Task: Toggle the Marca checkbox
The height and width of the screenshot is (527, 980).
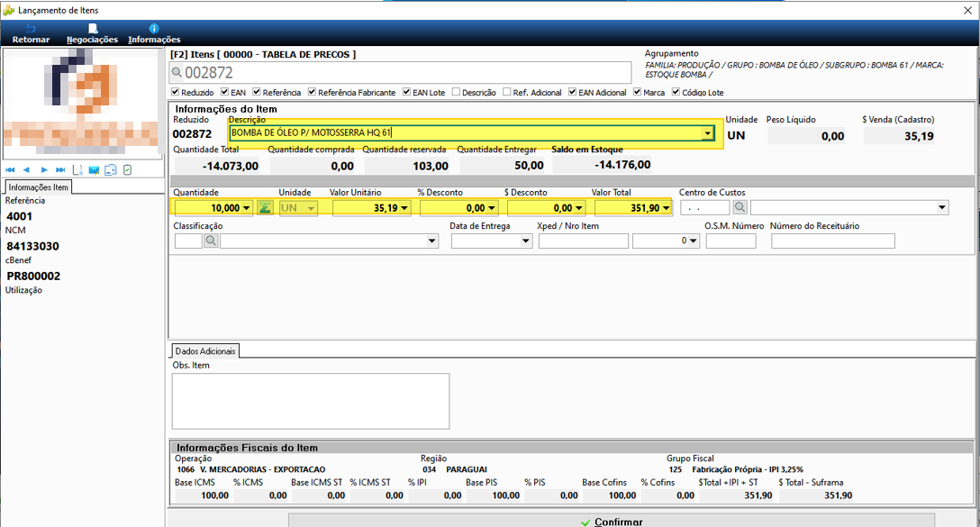Action: (637, 92)
